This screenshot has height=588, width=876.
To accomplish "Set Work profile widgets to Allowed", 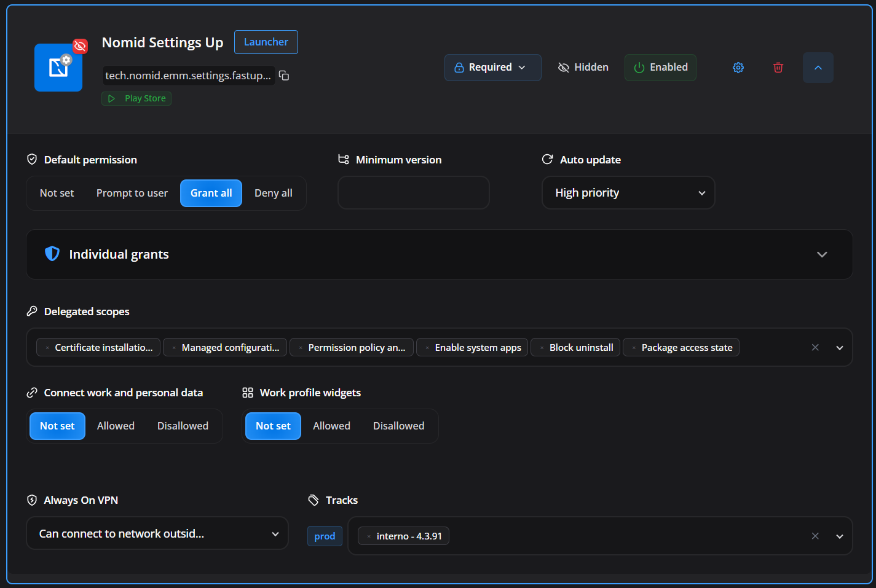I will pos(331,426).
